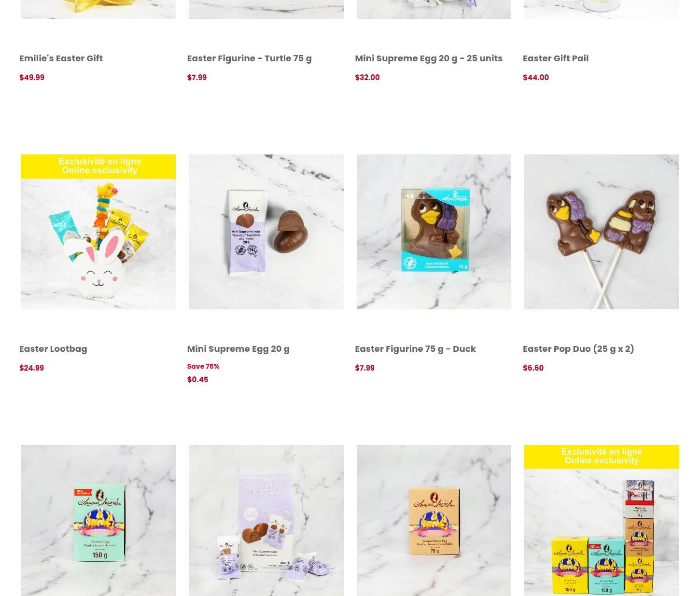Click the chocolate duck figurine product image
700x596 pixels.
tap(434, 232)
